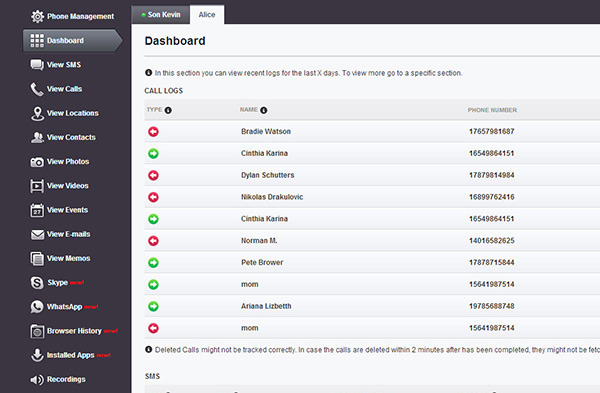Screen dimensions: 600x393
Task: Switch to the Alice tab
Action: (x=207, y=15)
